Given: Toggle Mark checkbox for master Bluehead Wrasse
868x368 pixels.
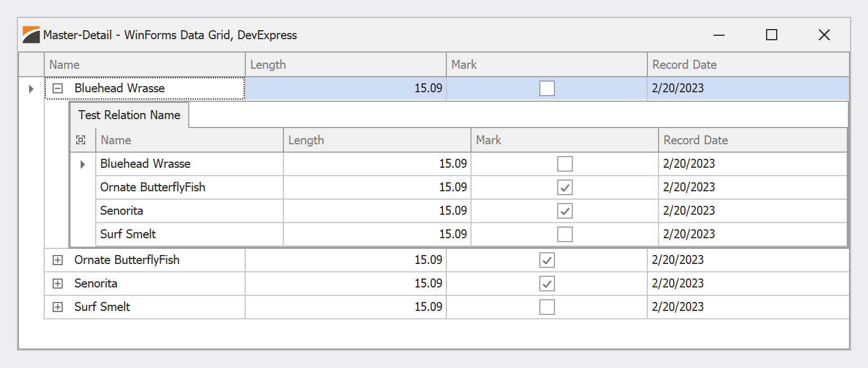Looking at the screenshot, I should pos(547,88).
